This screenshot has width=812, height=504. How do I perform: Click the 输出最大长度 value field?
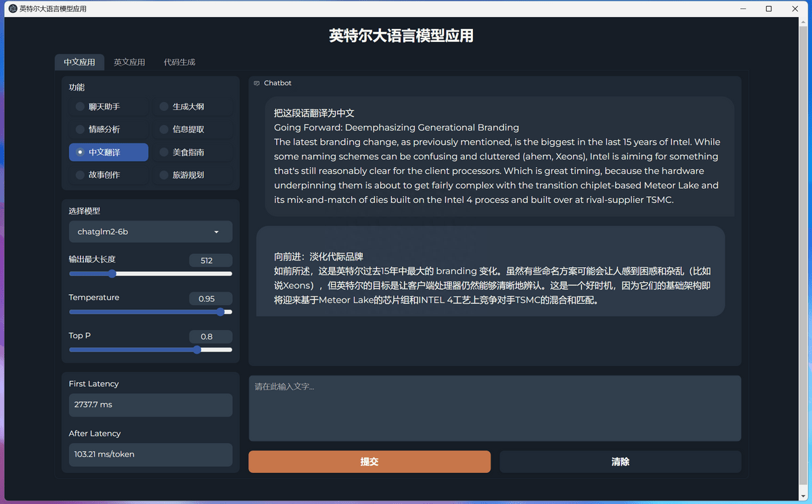point(210,260)
